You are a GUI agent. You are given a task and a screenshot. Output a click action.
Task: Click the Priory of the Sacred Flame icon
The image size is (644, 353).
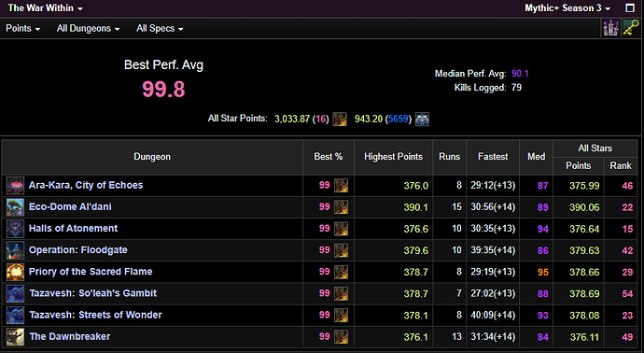tap(15, 272)
